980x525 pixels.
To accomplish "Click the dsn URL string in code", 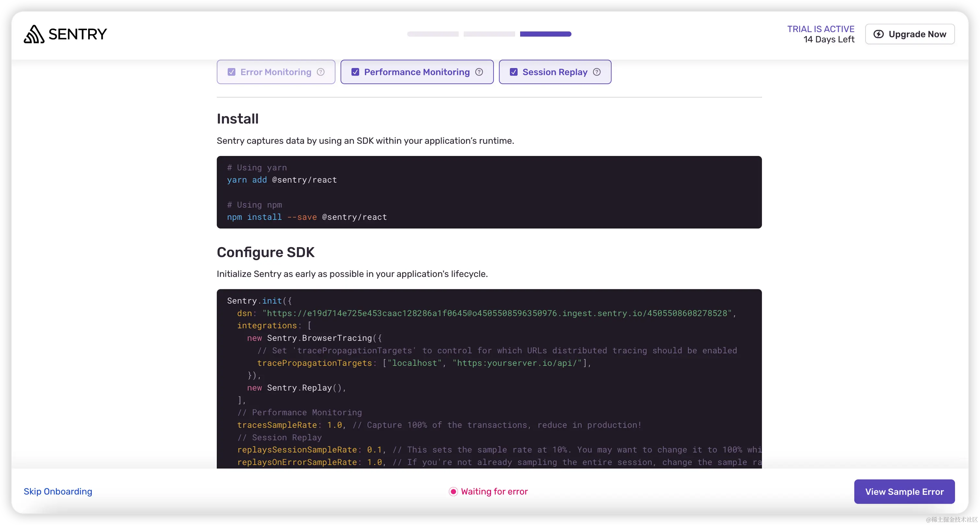I will pyautogui.click(x=496, y=313).
